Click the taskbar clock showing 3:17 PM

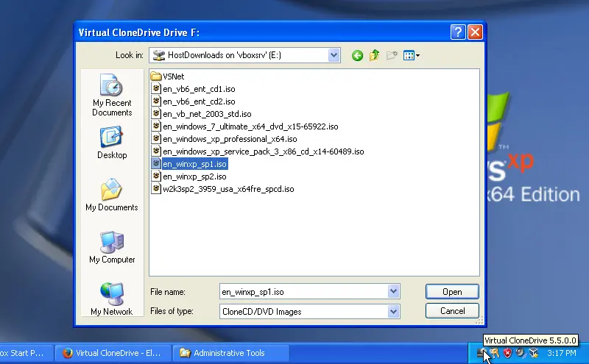[562, 353]
